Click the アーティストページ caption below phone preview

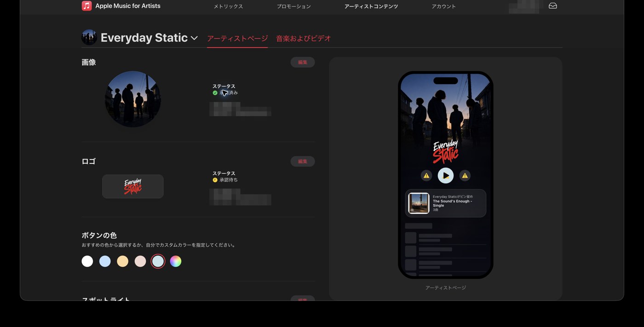(446, 288)
